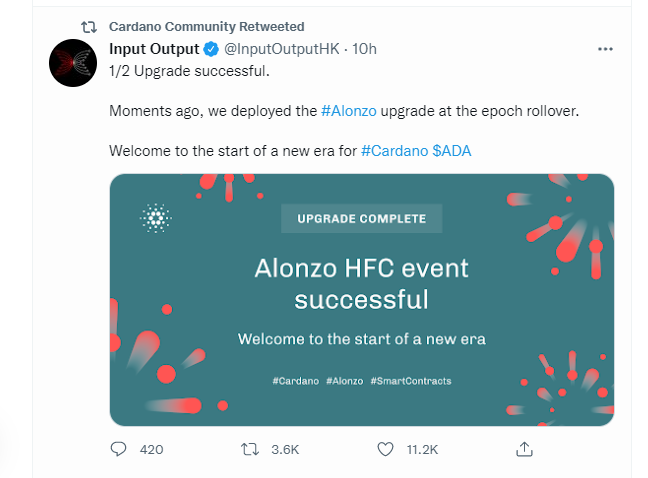Open the #Cardano hashtag link
Screen dimensions: 648x478
(394, 151)
